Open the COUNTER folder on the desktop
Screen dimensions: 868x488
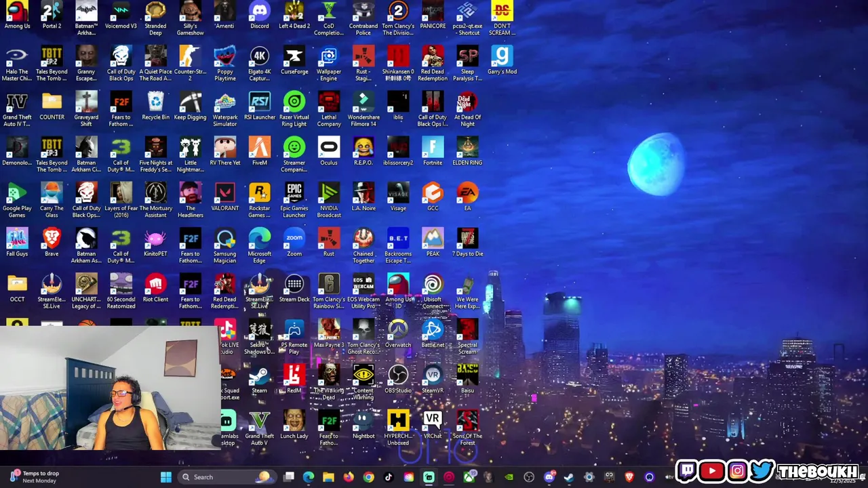point(52,106)
